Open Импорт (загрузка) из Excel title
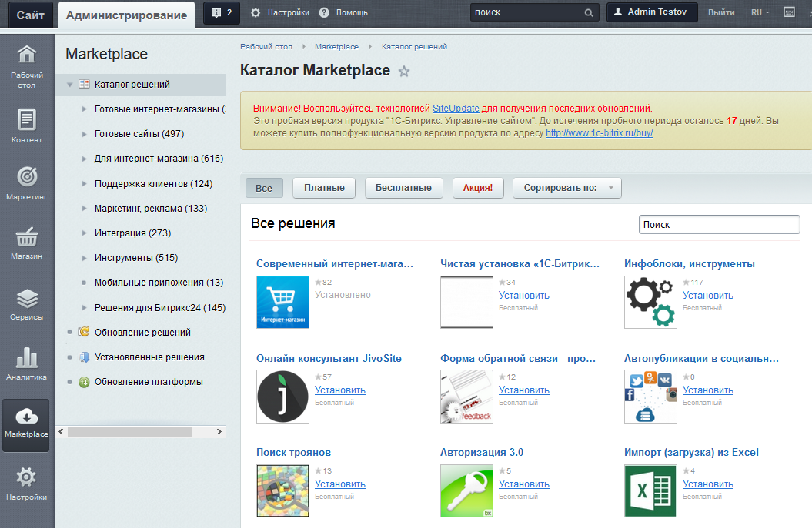This screenshot has width=812, height=529. click(x=691, y=452)
